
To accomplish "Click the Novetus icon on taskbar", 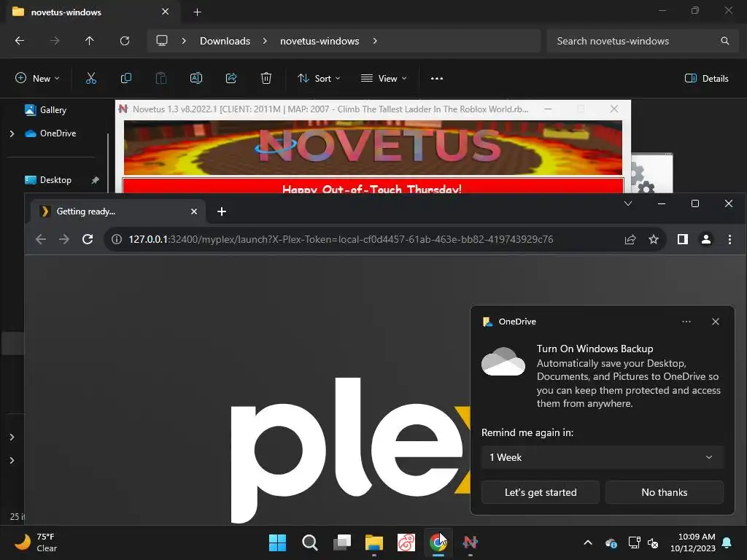I will [x=471, y=542].
